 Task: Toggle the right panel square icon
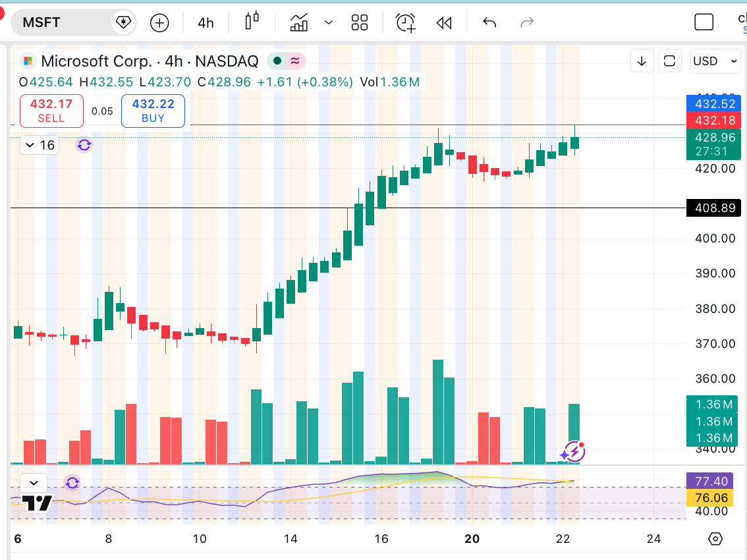coord(704,22)
